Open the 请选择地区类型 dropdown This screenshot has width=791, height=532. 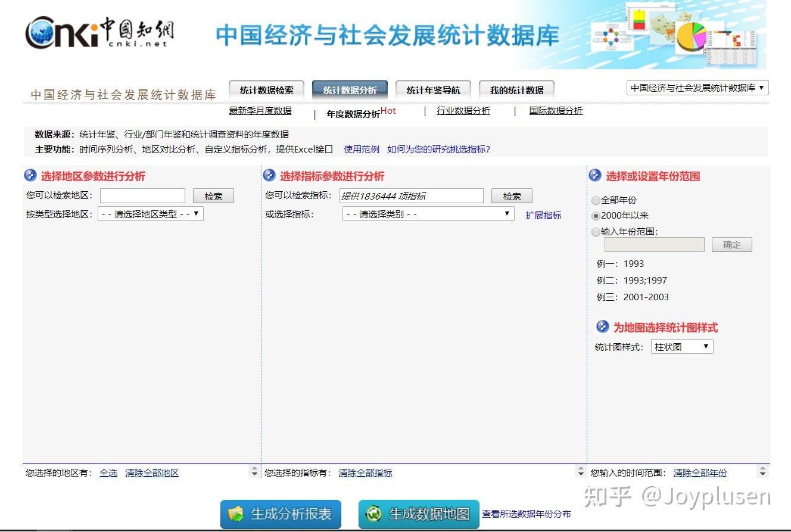151,214
